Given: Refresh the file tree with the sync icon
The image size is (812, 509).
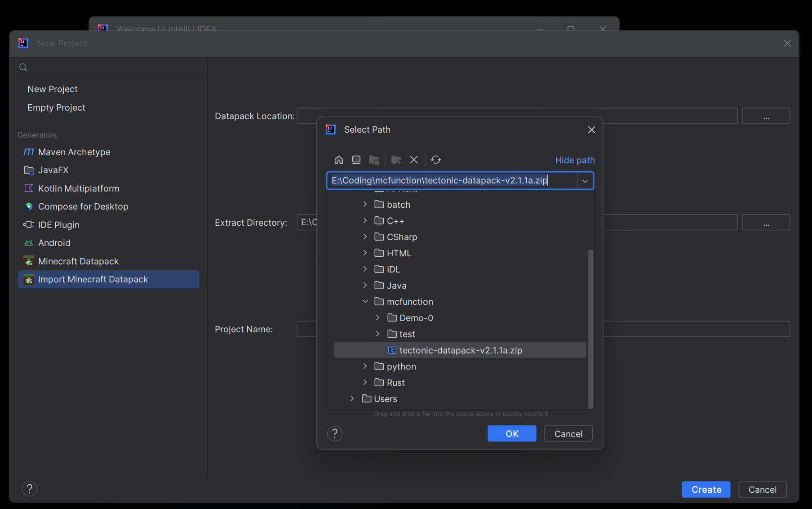Looking at the screenshot, I should [436, 160].
